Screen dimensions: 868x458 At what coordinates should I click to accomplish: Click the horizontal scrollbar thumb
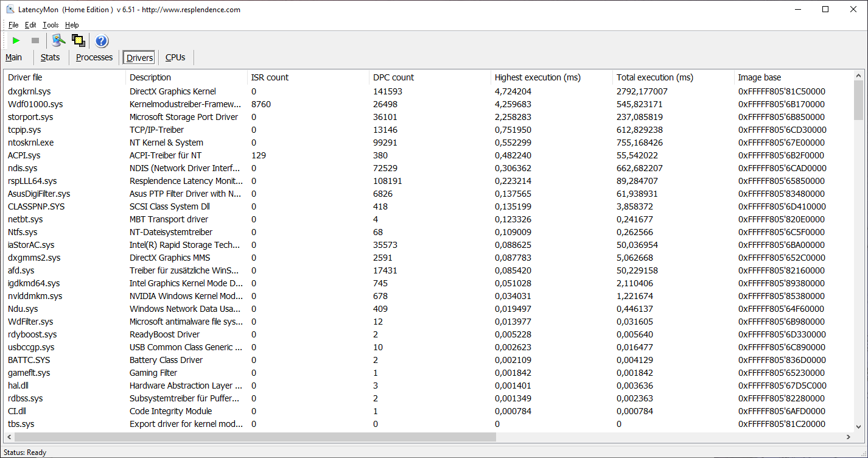point(255,437)
